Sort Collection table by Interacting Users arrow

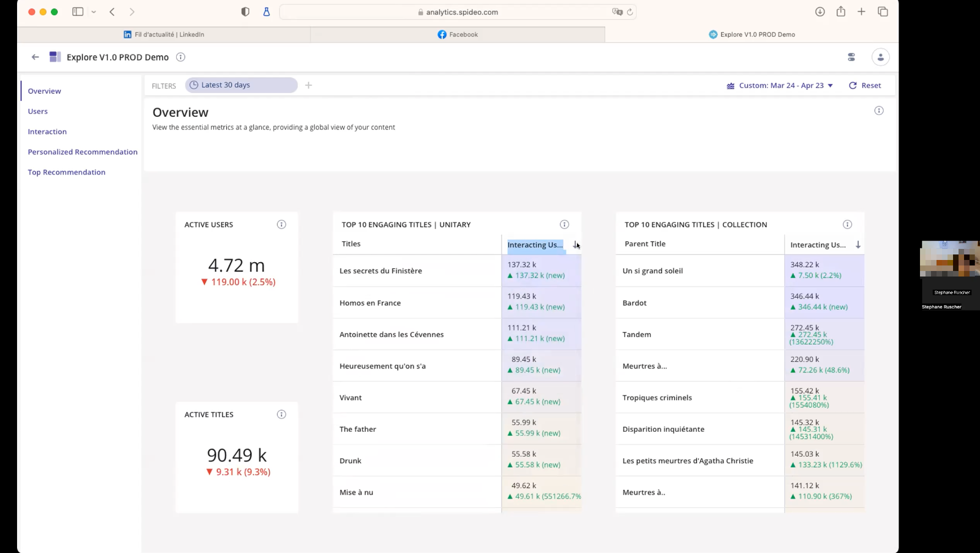pyautogui.click(x=858, y=245)
